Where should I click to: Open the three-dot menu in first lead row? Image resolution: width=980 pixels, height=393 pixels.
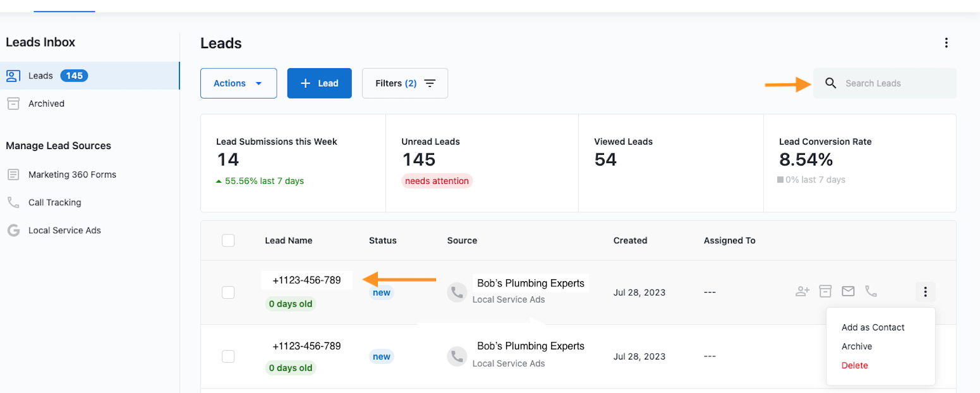[x=925, y=292]
